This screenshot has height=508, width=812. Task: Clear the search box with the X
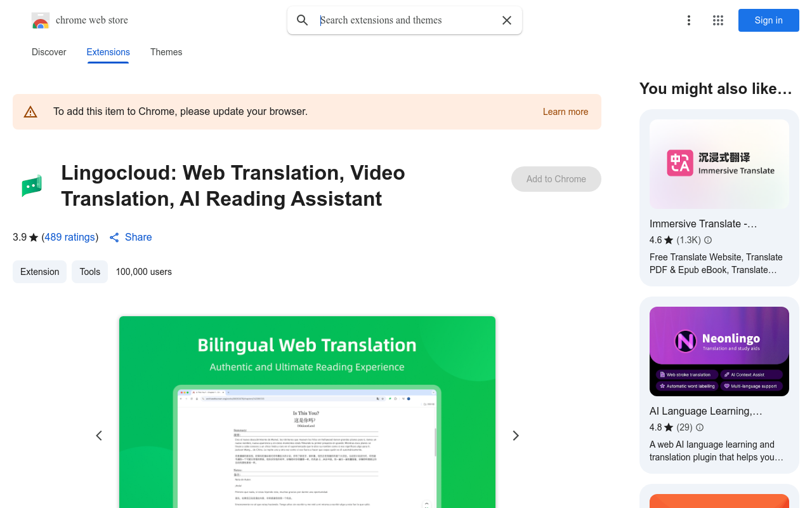tap(507, 20)
